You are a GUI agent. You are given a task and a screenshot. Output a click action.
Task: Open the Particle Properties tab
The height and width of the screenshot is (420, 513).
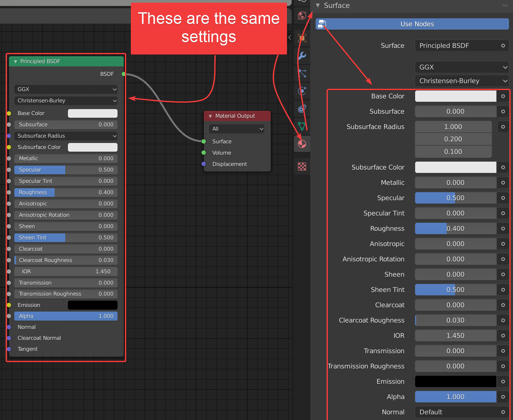302,73
